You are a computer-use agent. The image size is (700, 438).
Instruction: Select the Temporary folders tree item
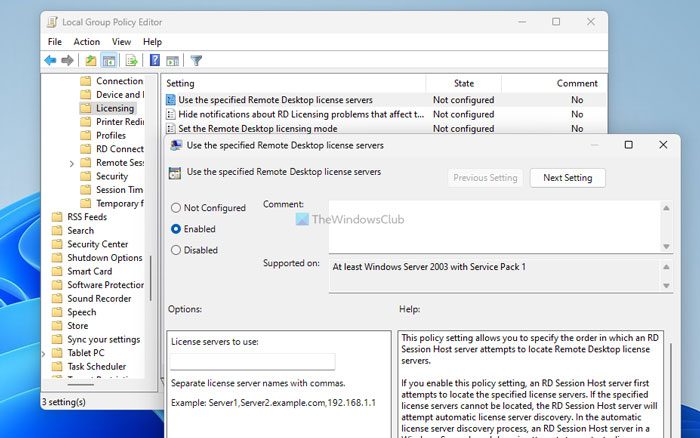pos(120,204)
